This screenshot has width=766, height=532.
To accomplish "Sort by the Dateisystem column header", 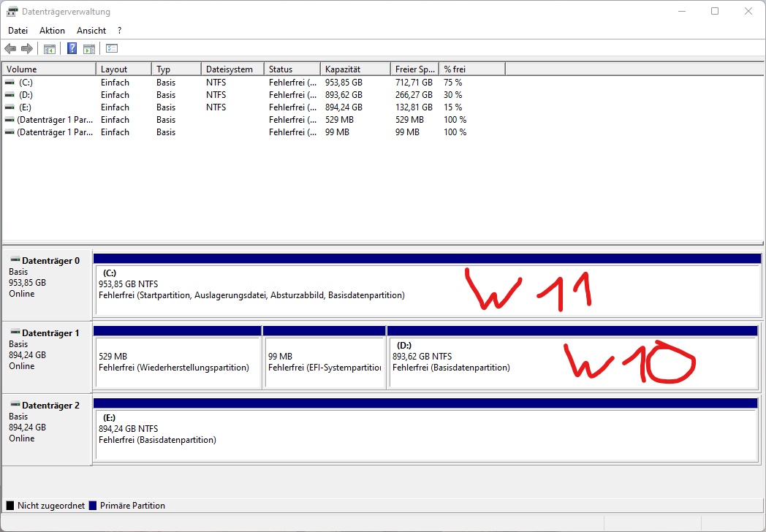I will click(232, 69).
